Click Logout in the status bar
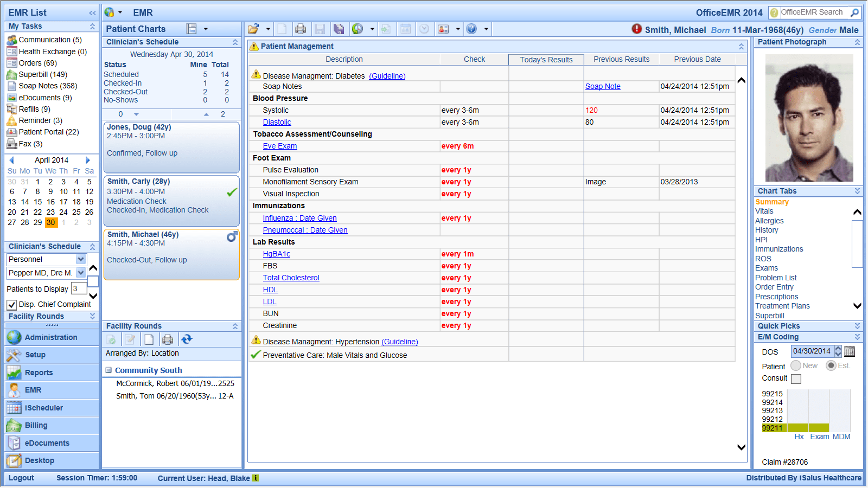Viewport: 868px width, 488px height. point(21,478)
